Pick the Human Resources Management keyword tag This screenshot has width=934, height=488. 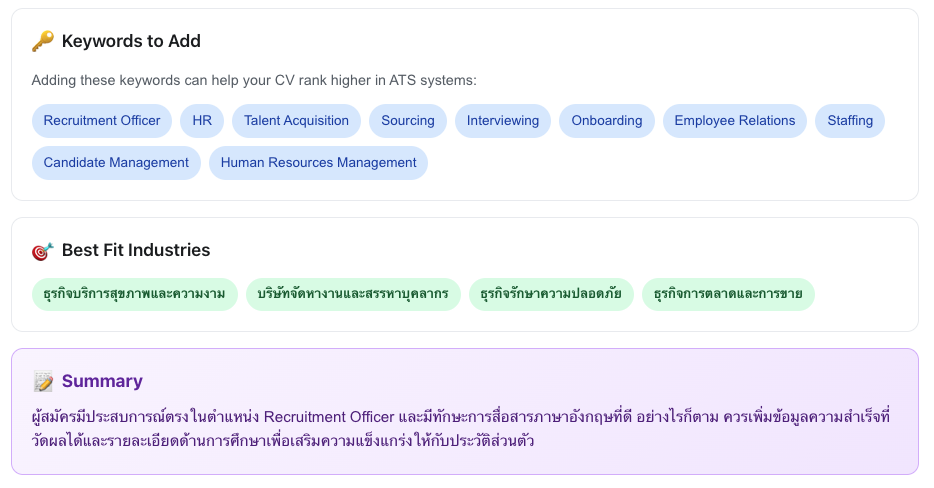coord(318,163)
